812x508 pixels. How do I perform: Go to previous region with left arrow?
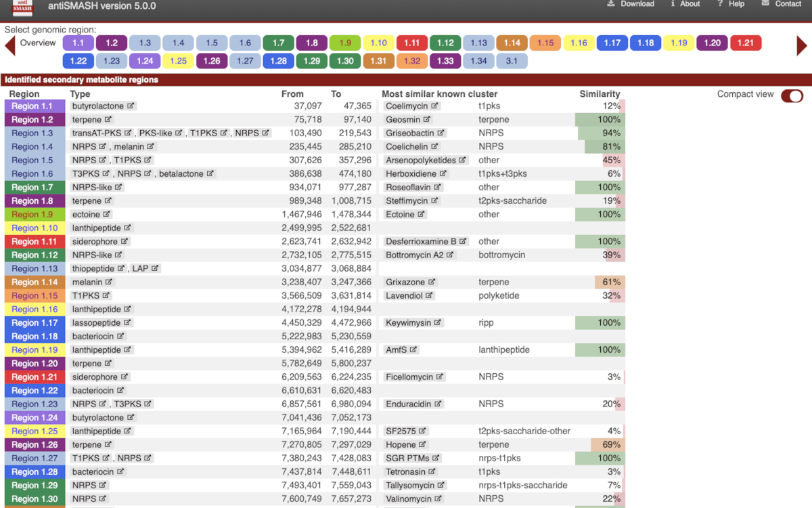[9, 45]
